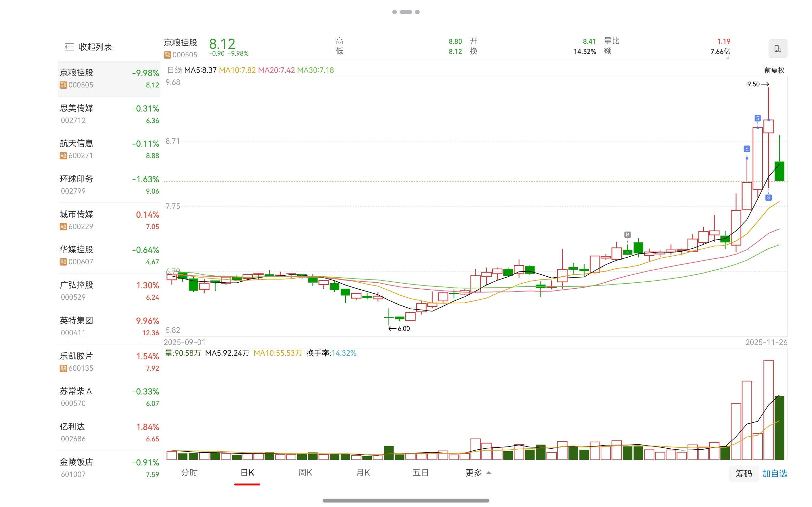Open the MA5 moving average indicator settings
Viewport: 812px width, 507px height.
point(200,70)
